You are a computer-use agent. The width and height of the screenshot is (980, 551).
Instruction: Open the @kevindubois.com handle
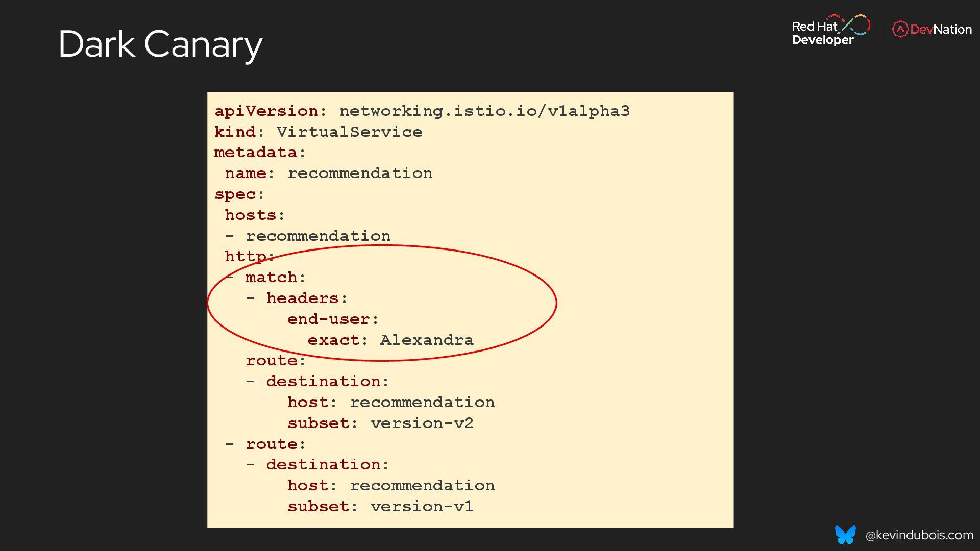919,535
